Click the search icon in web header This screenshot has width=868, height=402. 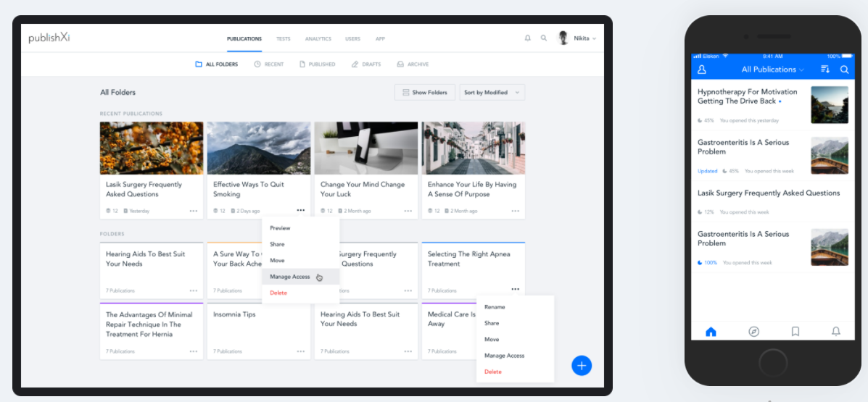click(x=544, y=38)
